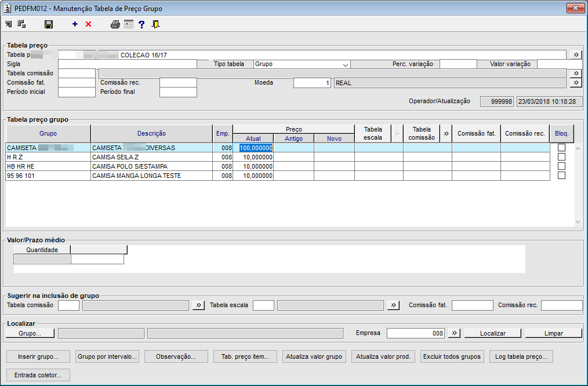This screenshot has height=386, width=588.
Task: Open lookup arrow beside Tabela comissão description
Action: 576,74
